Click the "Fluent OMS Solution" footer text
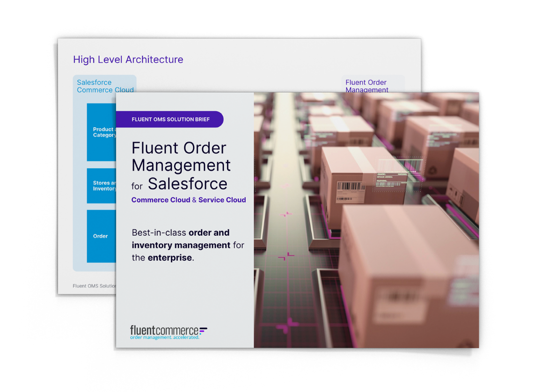Screen dimensions: 541x392 pyautogui.click(x=94, y=286)
